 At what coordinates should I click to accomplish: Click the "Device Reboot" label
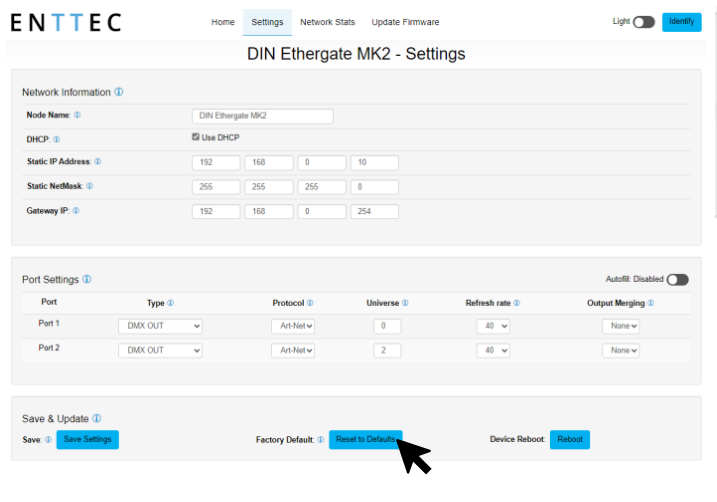pos(518,439)
